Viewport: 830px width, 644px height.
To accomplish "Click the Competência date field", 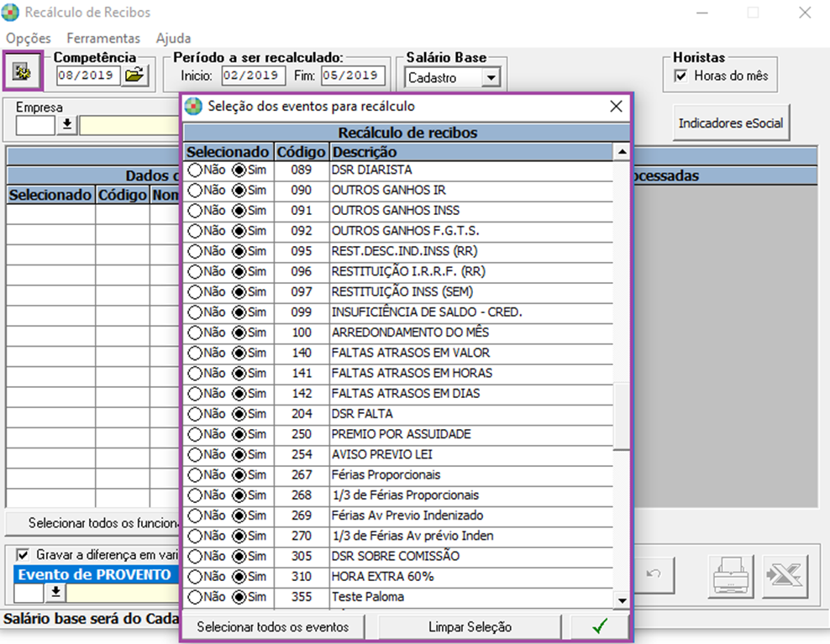I will 88,75.
